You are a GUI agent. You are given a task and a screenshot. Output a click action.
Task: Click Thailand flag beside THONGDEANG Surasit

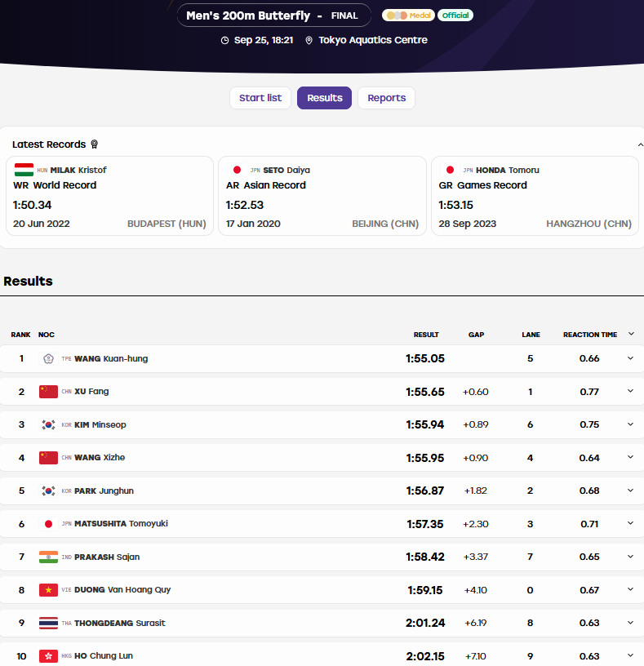[48, 623]
